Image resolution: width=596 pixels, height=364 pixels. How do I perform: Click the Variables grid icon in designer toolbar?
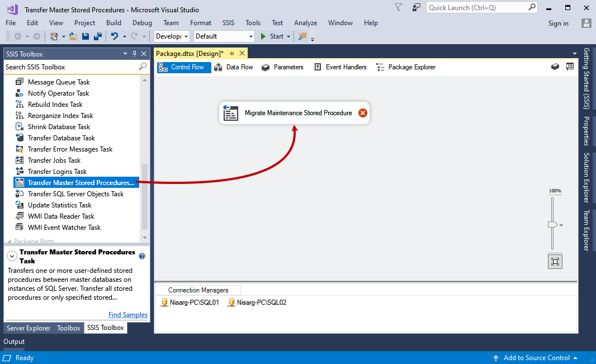pyautogui.click(x=570, y=67)
